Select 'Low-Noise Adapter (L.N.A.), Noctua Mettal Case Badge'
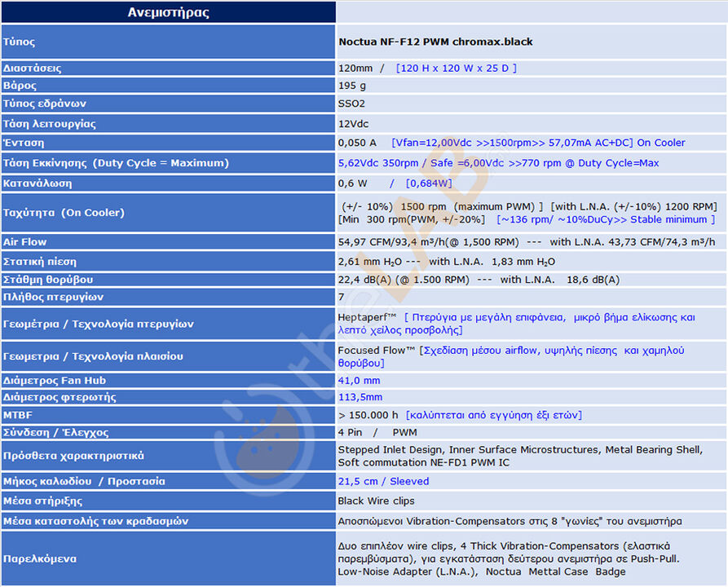The image size is (728, 587). click(x=482, y=572)
